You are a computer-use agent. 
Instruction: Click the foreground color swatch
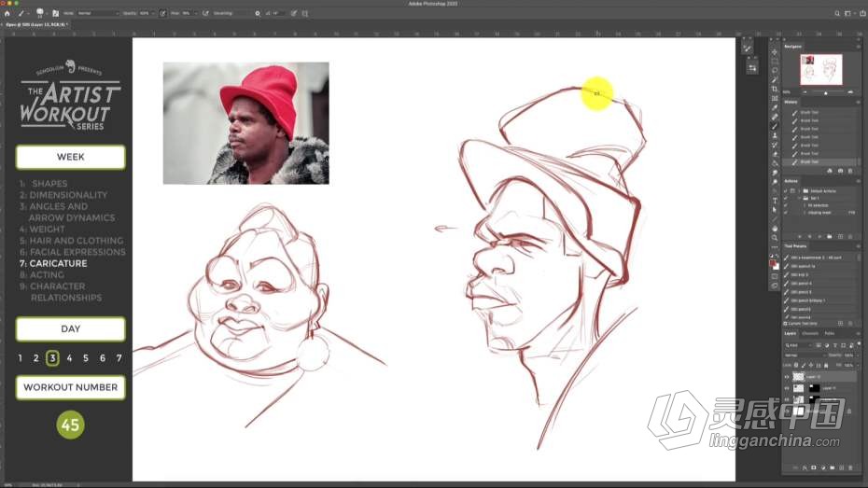773,263
